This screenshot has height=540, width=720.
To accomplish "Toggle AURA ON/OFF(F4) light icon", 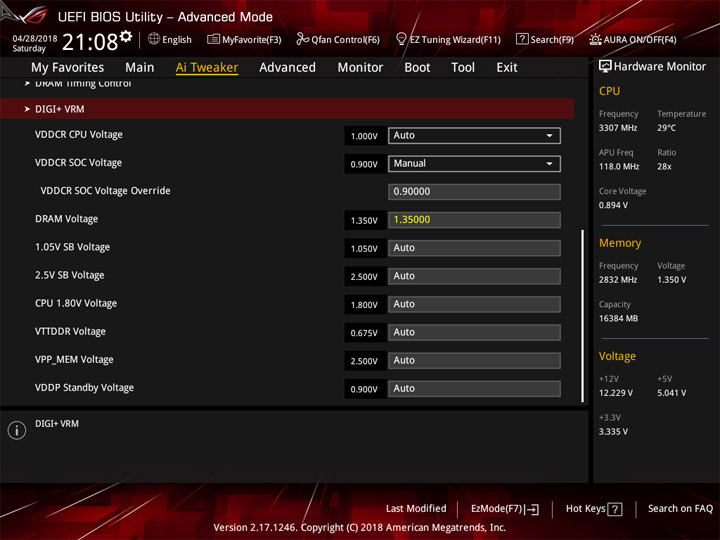I will (x=595, y=39).
